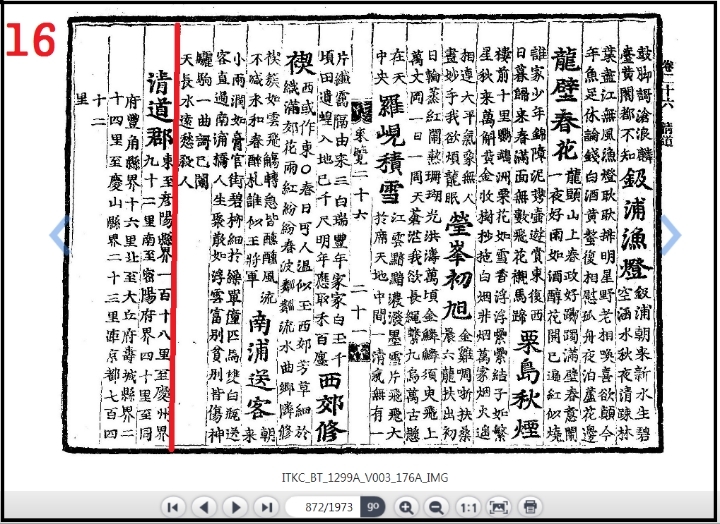This screenshot has width=720, height=524.
Task: Click the 栗島秋煙 heading in the scan
Action: (528, 384)
